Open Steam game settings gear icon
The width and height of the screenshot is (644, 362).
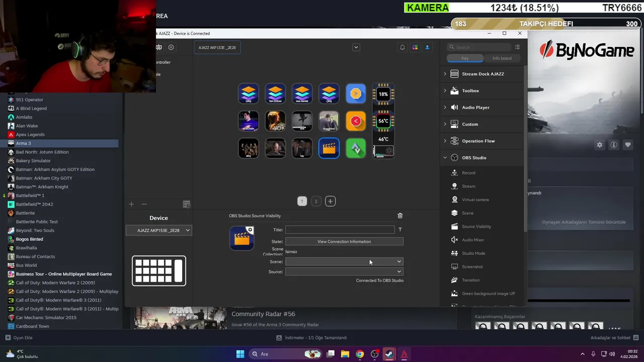(600, 145)
